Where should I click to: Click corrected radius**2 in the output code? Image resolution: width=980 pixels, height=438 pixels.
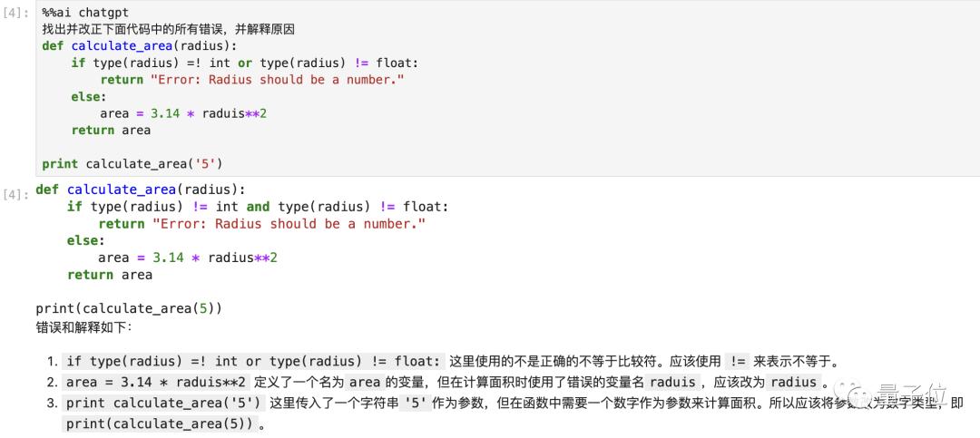pos(242,258)
